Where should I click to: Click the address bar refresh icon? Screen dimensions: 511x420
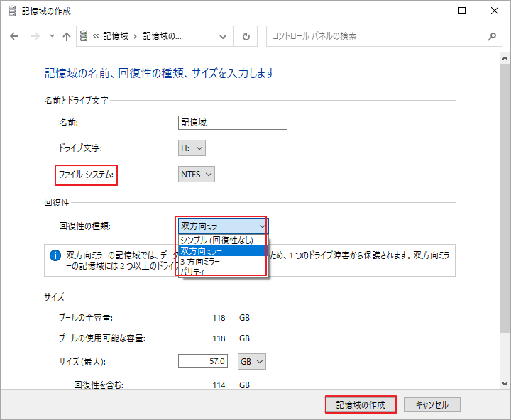coord(246,36)
